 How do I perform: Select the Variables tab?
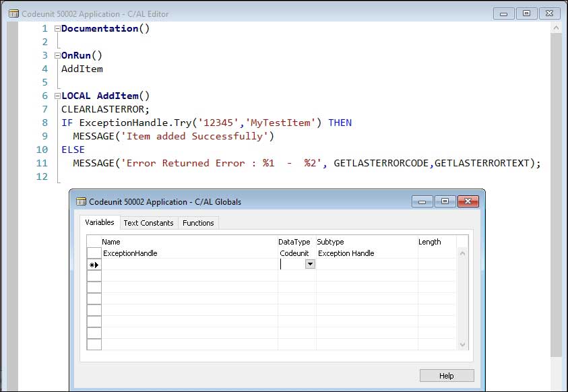pyautogui.click(x=99, y=222)
